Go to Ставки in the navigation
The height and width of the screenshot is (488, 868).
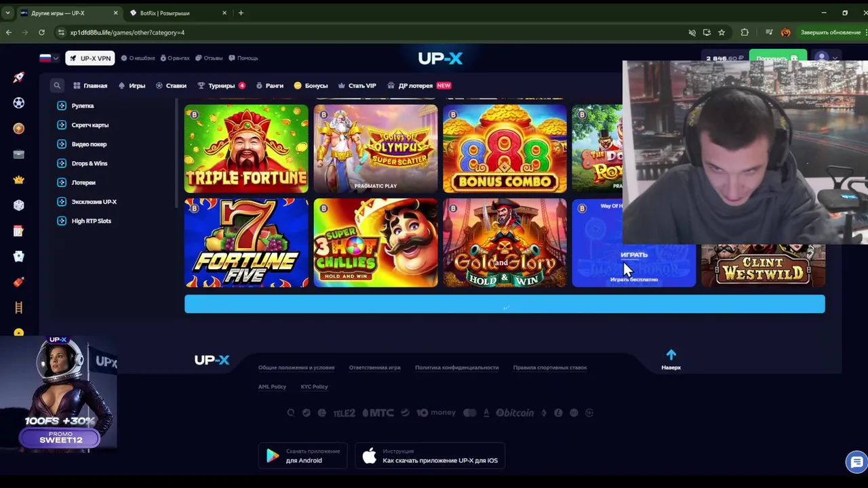(171, 85)
